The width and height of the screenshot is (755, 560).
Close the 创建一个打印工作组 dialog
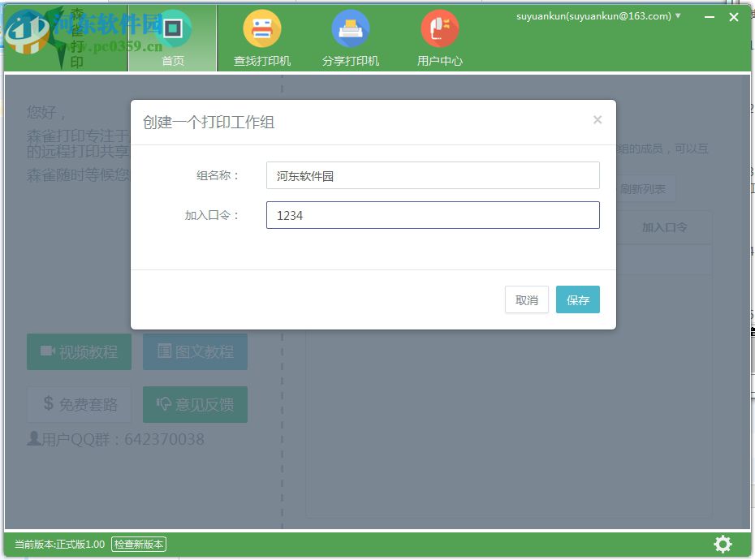click(598, 120)
